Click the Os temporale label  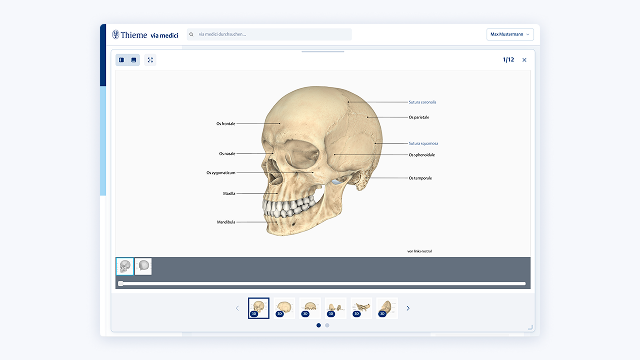click(420, 178)
